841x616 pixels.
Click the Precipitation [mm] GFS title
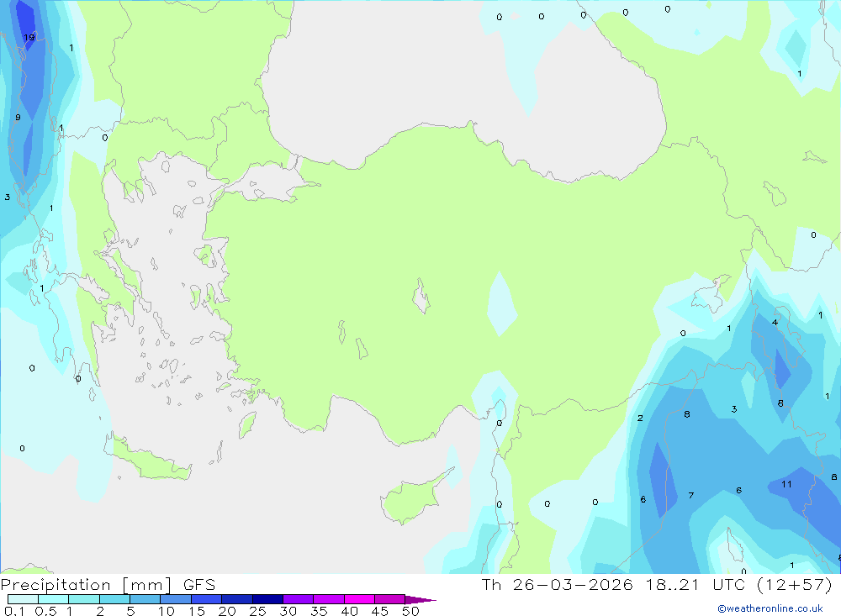[x=108, y=584]
